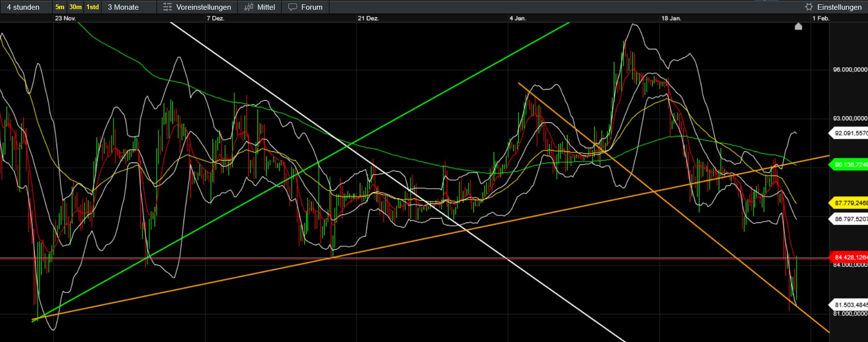The height and width of the screenshot is (342, 868).
Task: Open the Voreinstellungen menu
Action: [x=203, y=7]
